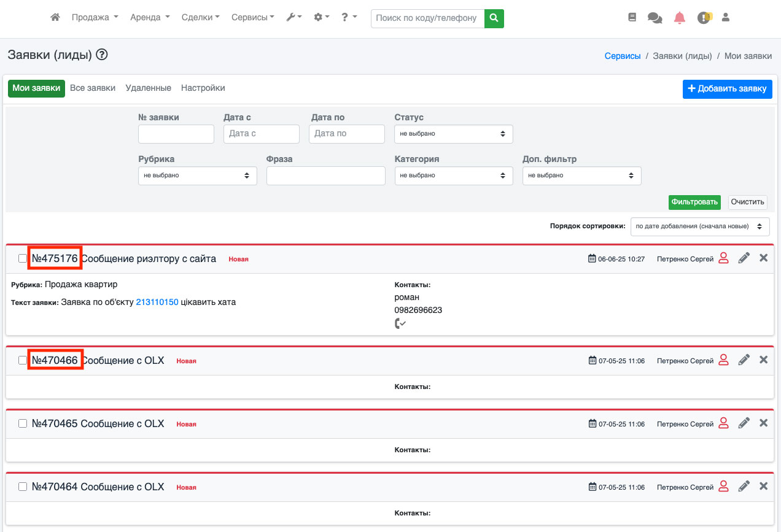Open the chat messages icon
The width and height of the screenshot is (781, 532).
pos(655,18)
